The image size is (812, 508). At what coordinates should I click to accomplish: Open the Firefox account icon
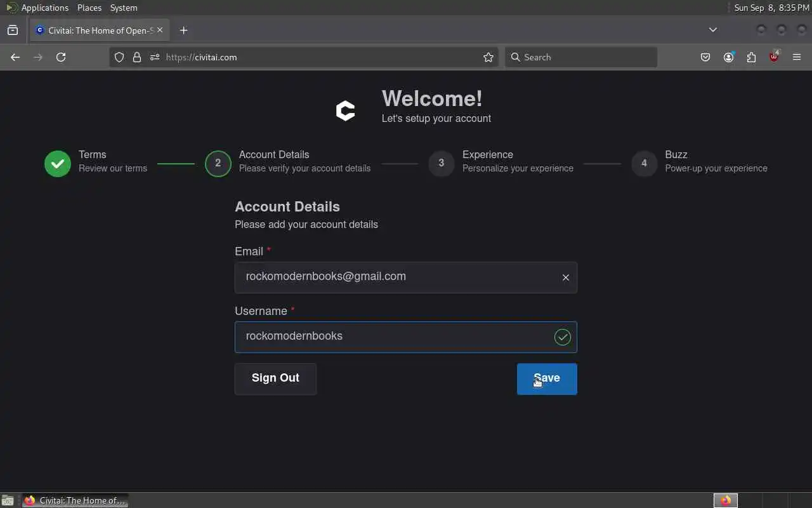(728, 57)
